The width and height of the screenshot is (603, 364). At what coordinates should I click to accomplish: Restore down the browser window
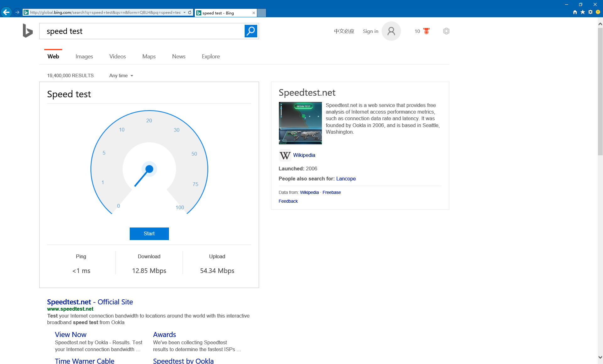(581, 4)
